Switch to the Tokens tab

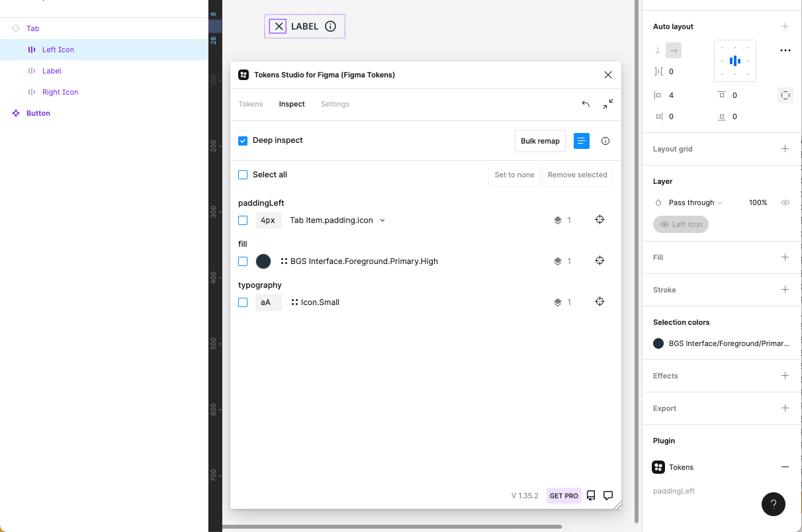click(x=251, y=104)
